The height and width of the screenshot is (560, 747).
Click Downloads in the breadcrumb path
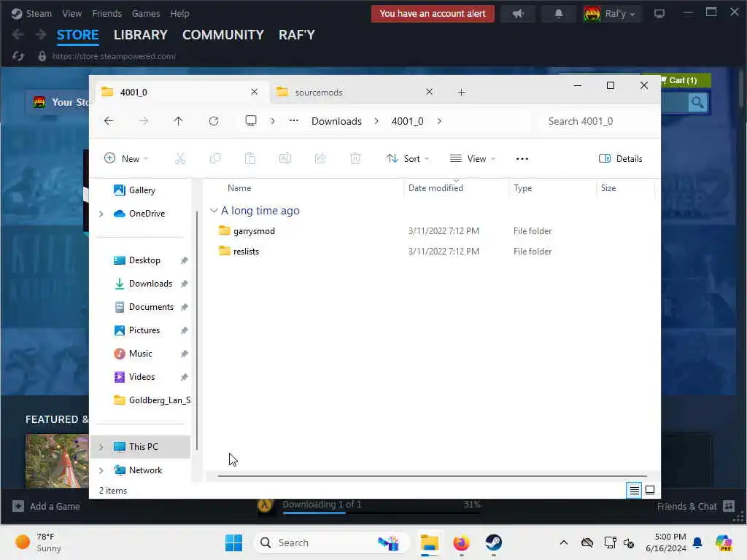(x=336, y=121)
